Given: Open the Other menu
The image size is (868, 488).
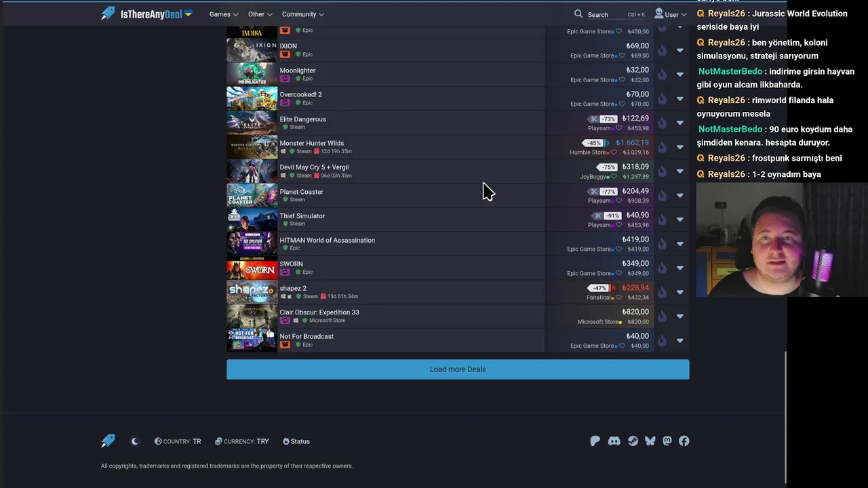Looking at the screenshot, I should [260, 14].
